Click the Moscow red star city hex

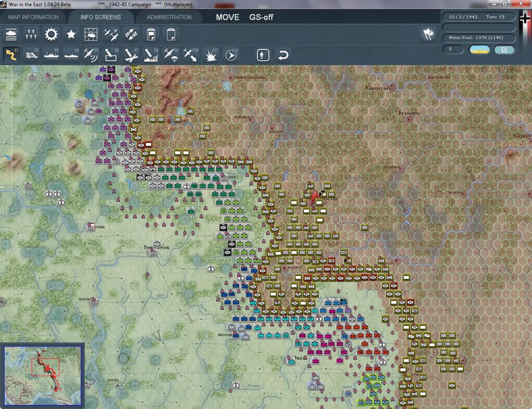[x=314, y=196]
